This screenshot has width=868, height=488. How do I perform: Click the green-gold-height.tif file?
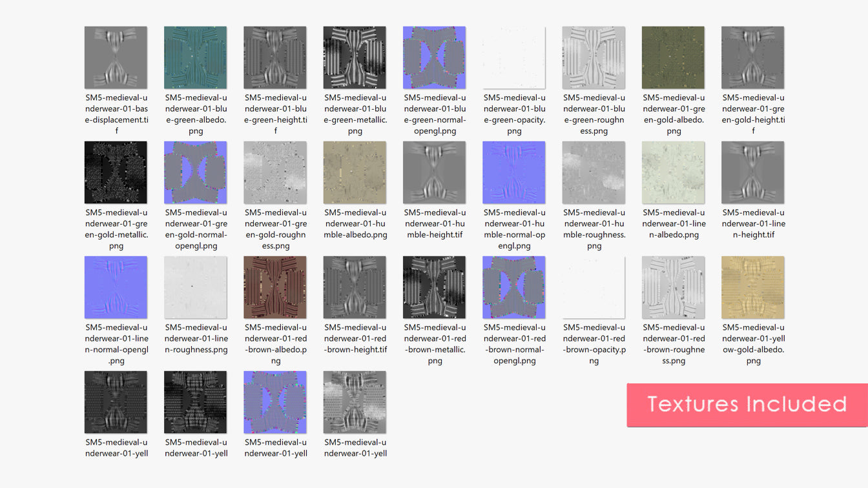(x=752, y=57)
